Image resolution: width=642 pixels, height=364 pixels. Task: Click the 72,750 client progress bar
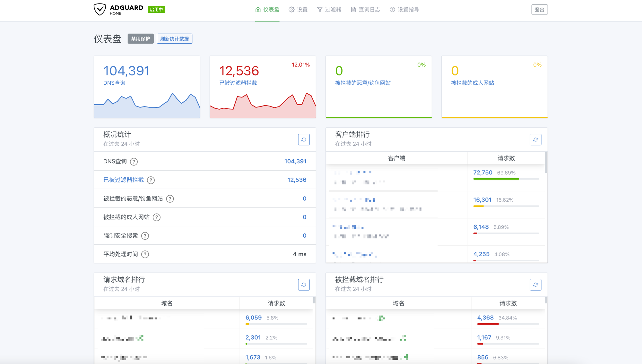coord(506,179)
